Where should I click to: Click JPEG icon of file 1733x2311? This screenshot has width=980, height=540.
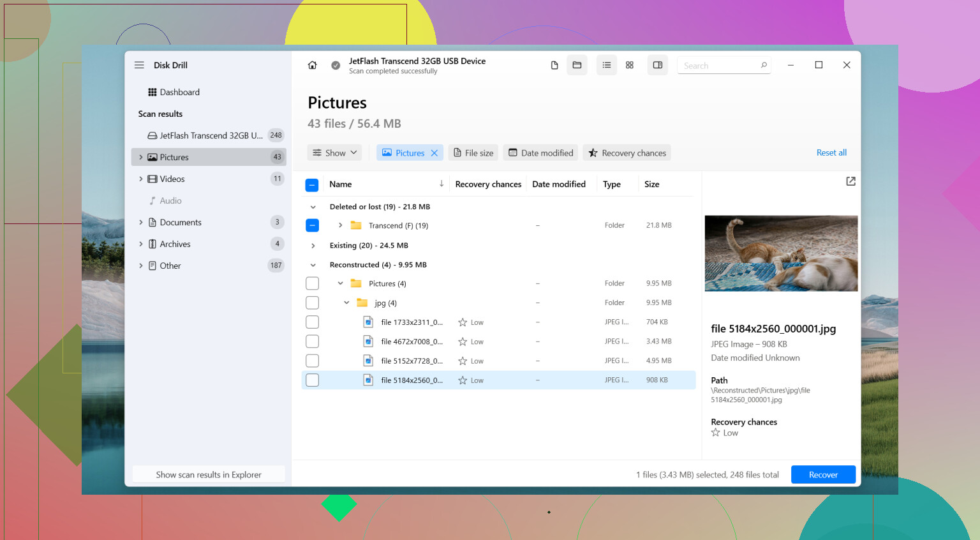pos(368,322)
